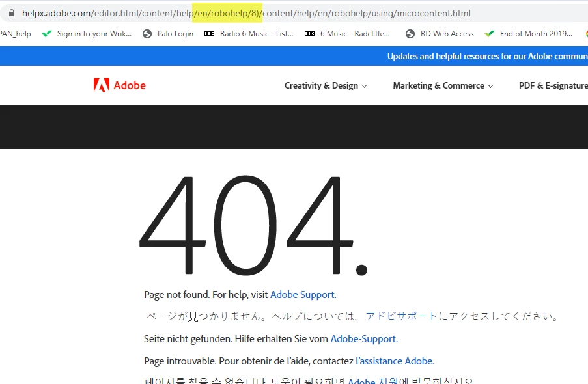Follow the Japanese アドビサポート link
The width and height of the screenshot is (588, 384).
tap(401, 316)
